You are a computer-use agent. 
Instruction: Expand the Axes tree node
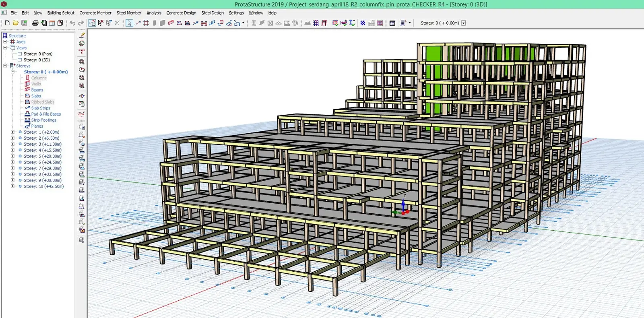click(5, 42)
